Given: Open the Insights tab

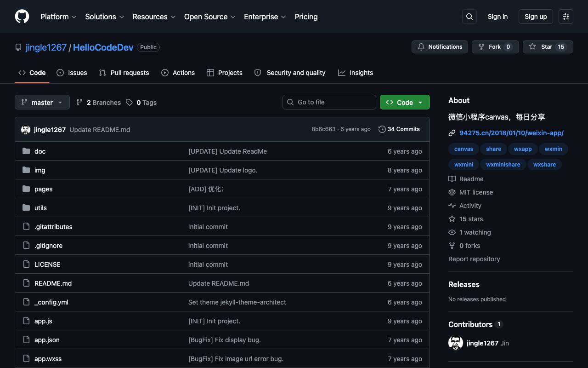Looking at the screenshot, I should click(x=356, y=73).
